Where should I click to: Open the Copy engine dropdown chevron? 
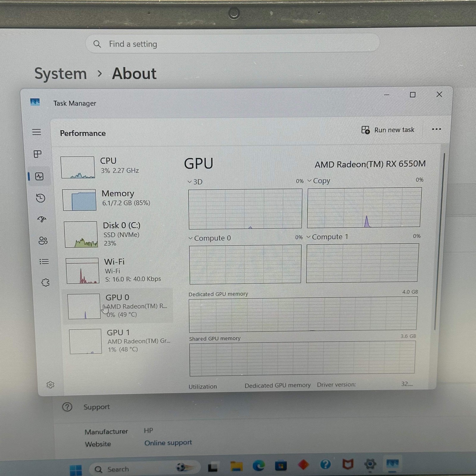pyautogui.click(x=309, y=181)
